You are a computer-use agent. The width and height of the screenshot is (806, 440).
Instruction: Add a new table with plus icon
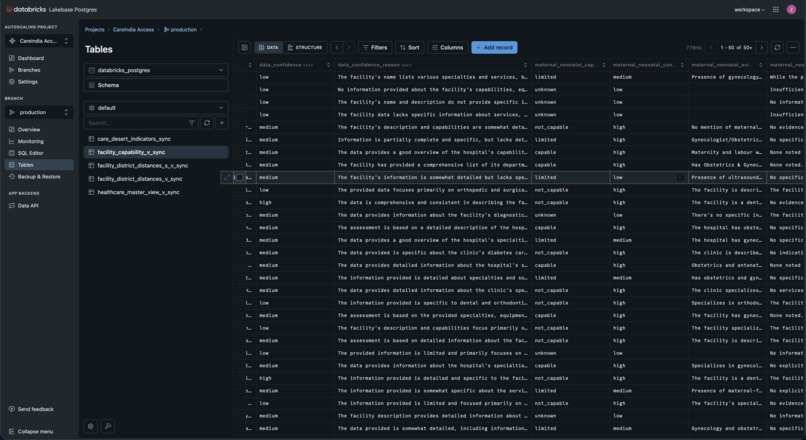(x=222, y=123)
